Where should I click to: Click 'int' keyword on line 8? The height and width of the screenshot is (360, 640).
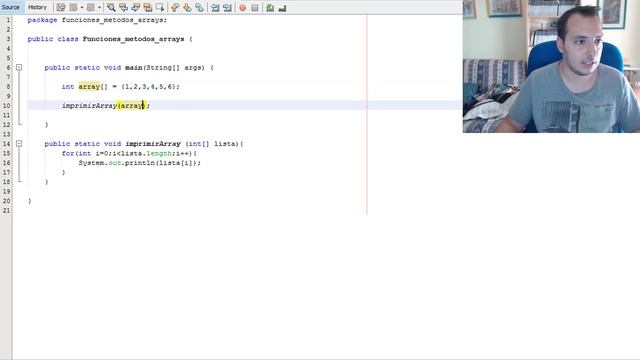click(x=68, y=87)
